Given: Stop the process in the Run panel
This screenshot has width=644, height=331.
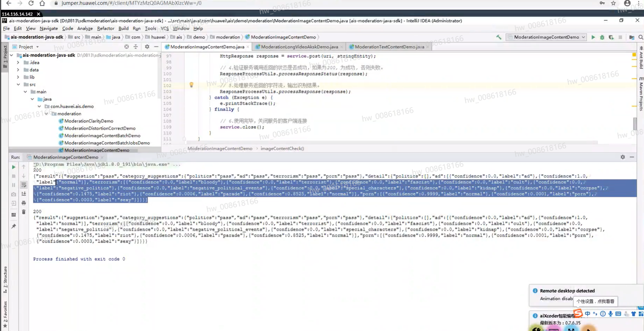Looking at the screenshot, I should [x=14, y=176].
